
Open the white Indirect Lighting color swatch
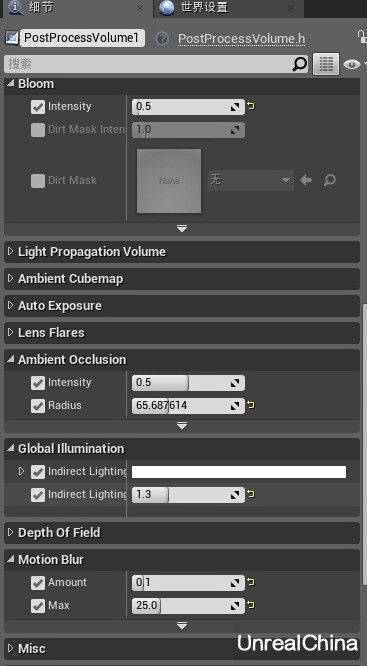click(x=239, y=472)
